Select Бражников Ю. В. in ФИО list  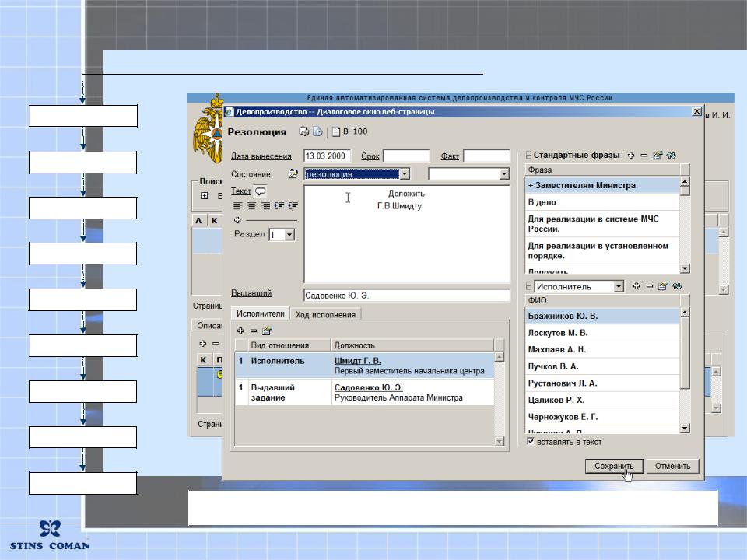click(x=602, y=317)
